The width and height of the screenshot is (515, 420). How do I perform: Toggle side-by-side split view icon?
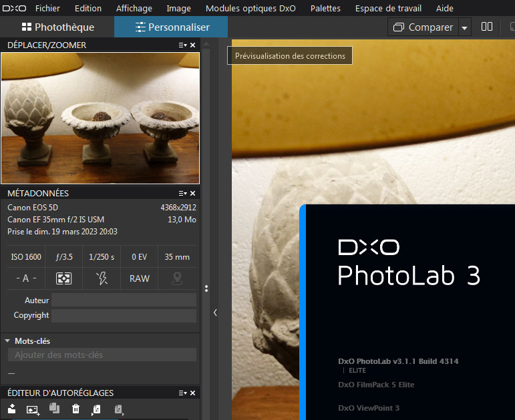487,27
